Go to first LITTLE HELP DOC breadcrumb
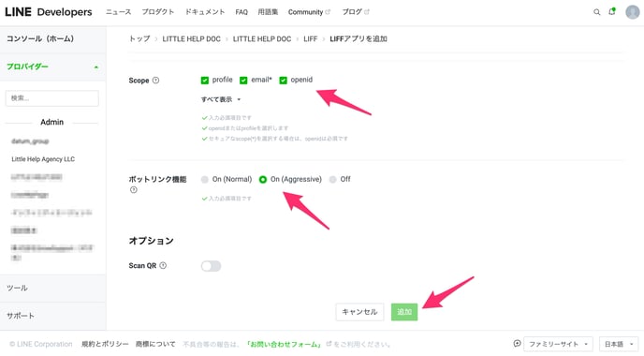Screen dimensions: 644x356 pyautogui.click(x=191, y=38)
